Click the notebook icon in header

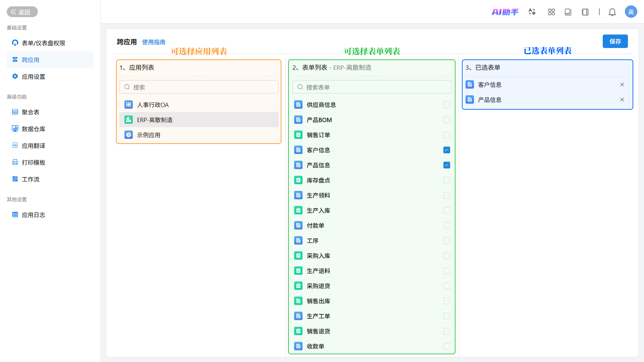pyautogui.click(x=585, y=12)
